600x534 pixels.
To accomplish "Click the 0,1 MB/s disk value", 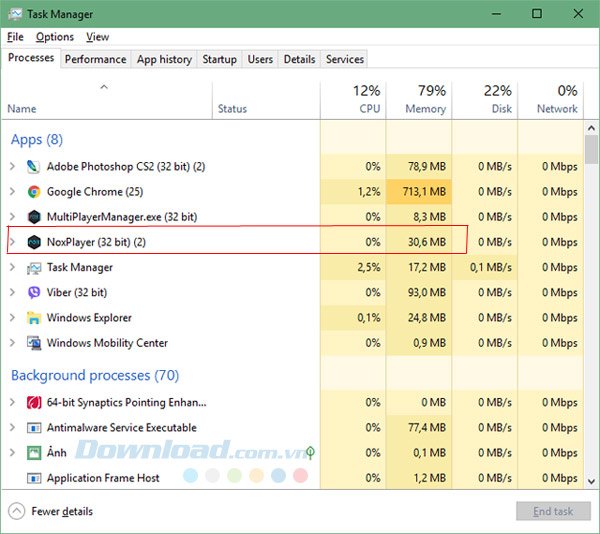I will click(491, 267).
